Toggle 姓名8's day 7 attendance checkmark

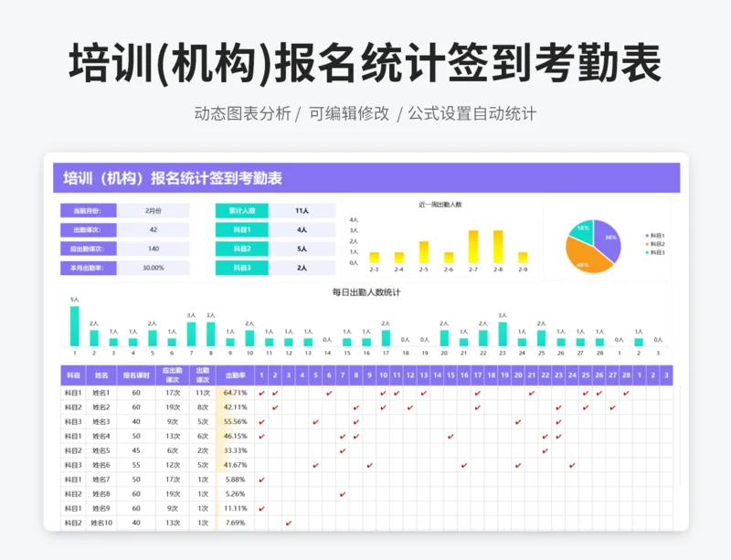[343, 494]
